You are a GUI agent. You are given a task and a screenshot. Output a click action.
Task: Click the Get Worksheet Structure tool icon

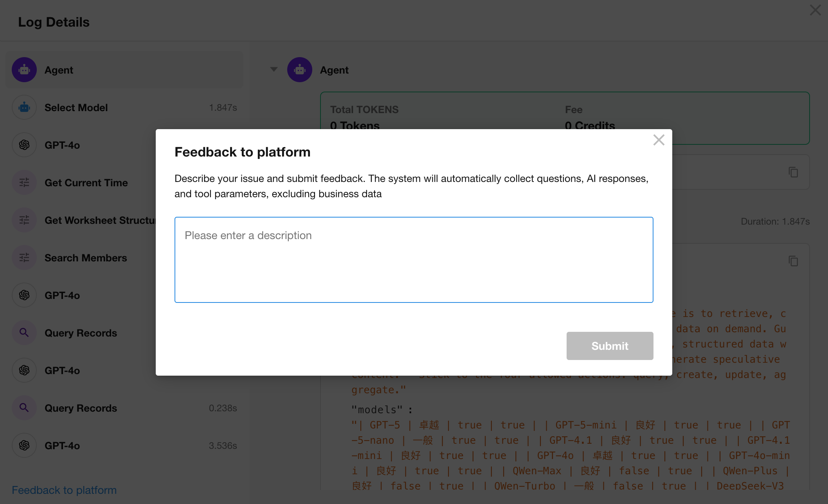(x=24, y=220)
